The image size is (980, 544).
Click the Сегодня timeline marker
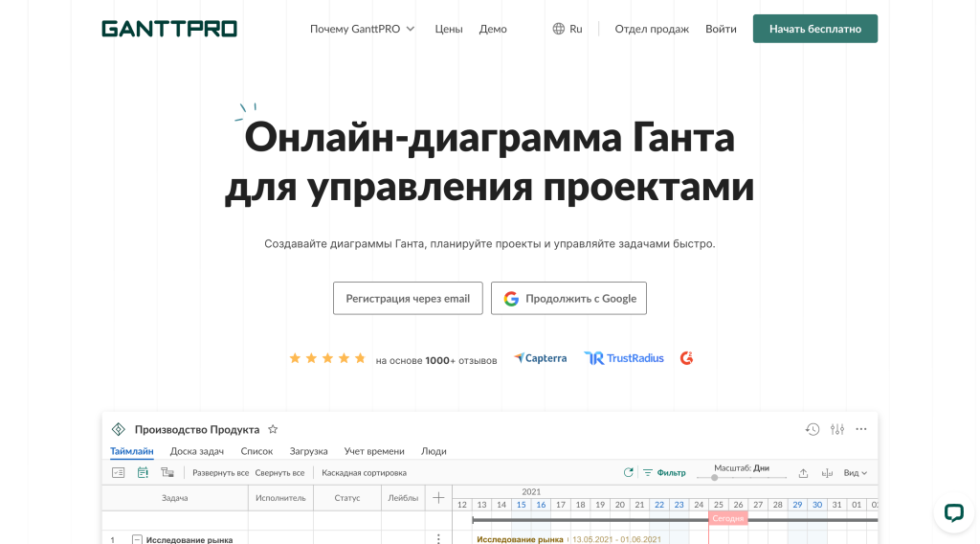click(x=728, y=518)
